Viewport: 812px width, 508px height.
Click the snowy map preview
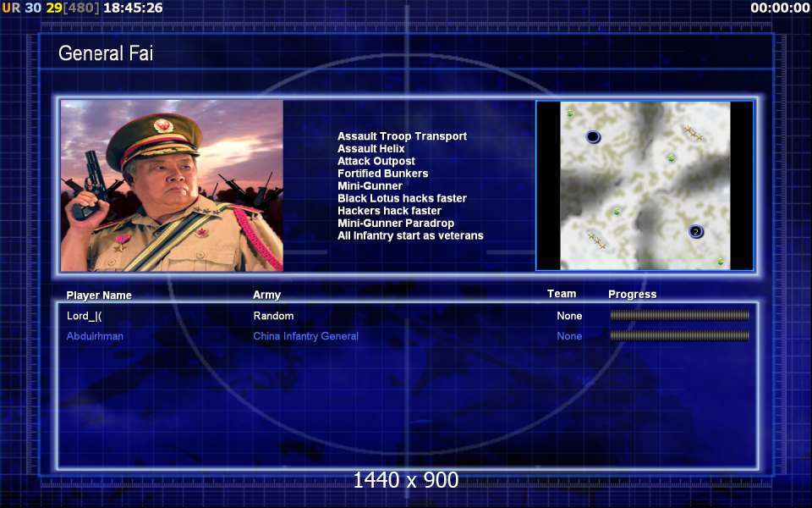(x=645, y=185)
